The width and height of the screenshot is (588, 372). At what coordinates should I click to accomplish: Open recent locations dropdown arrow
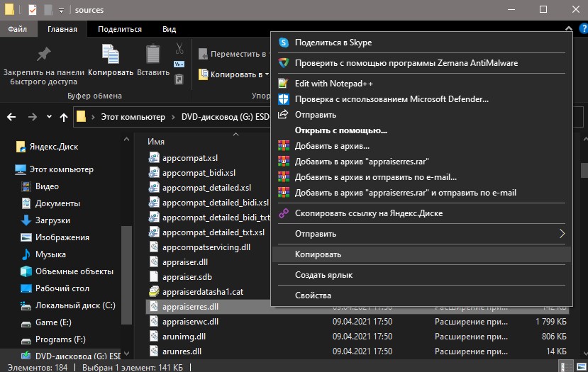pyautogui.click(x=49, y=117)
